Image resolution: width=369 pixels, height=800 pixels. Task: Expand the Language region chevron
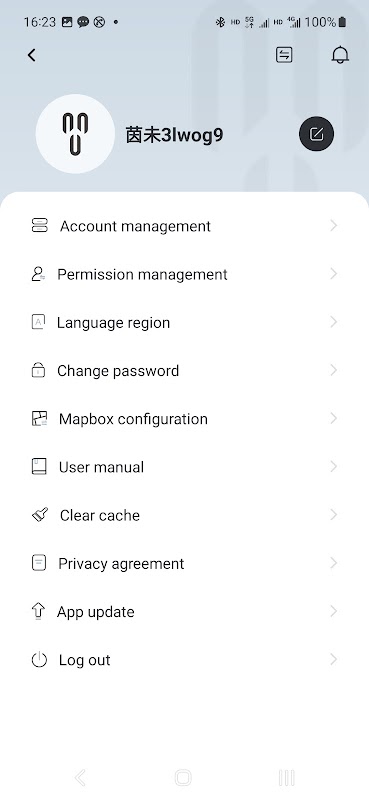(x=334, y=322)
